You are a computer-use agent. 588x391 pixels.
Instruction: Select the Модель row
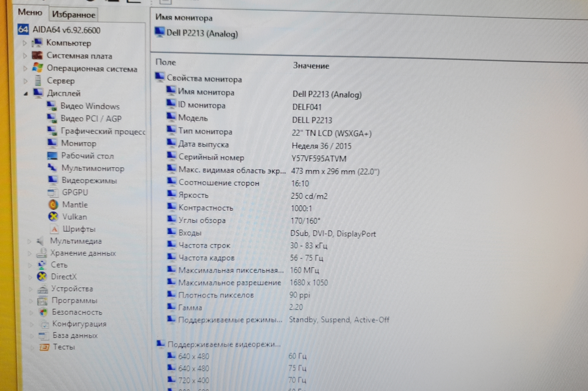point(193,118)
